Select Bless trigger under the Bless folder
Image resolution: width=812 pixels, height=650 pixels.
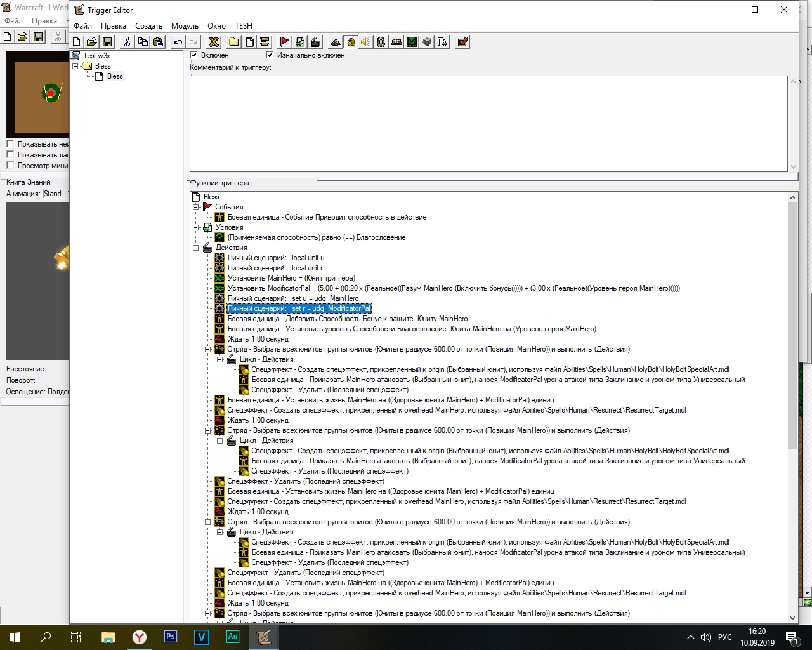point(115,76)
